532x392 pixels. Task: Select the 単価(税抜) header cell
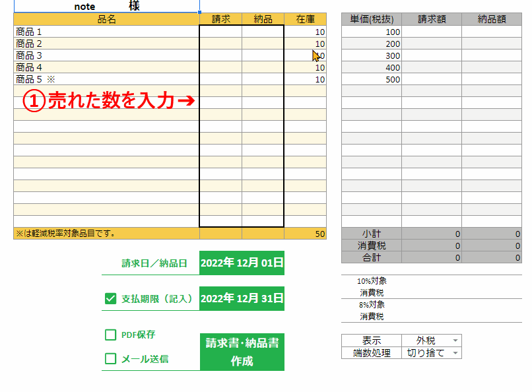point(371,19)
